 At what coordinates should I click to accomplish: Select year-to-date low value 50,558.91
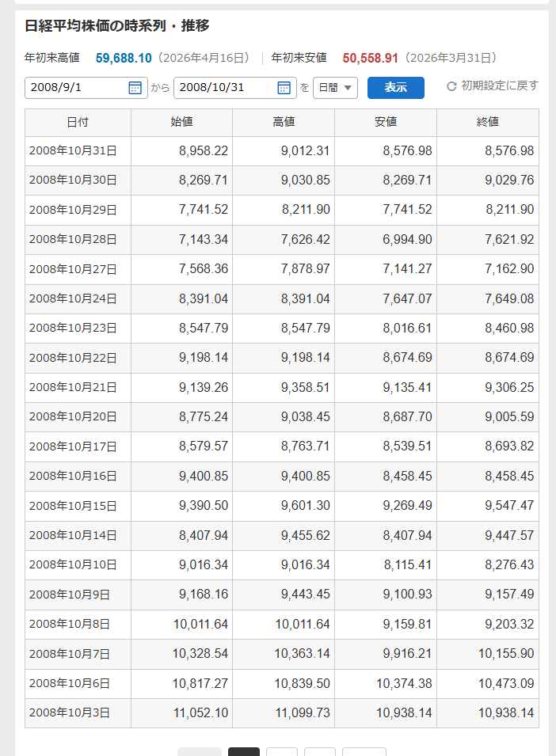tap(371, 59)
